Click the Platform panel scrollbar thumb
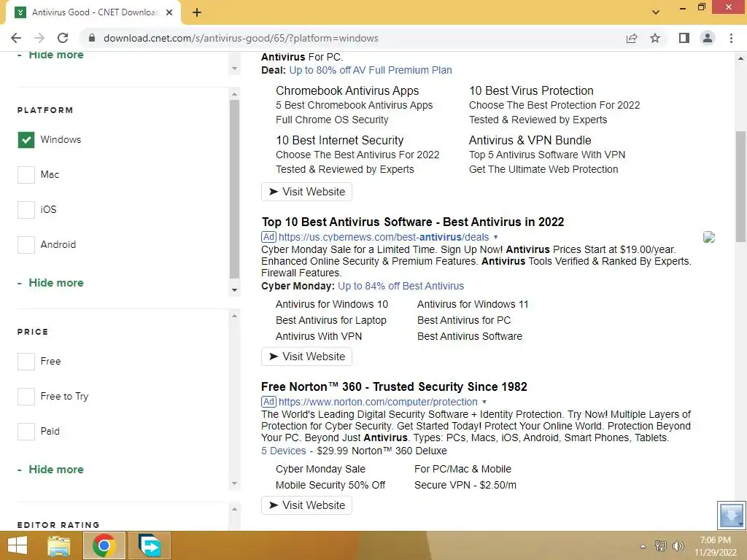This screenshot has width=747, height=560. click(x=234, y=189)
